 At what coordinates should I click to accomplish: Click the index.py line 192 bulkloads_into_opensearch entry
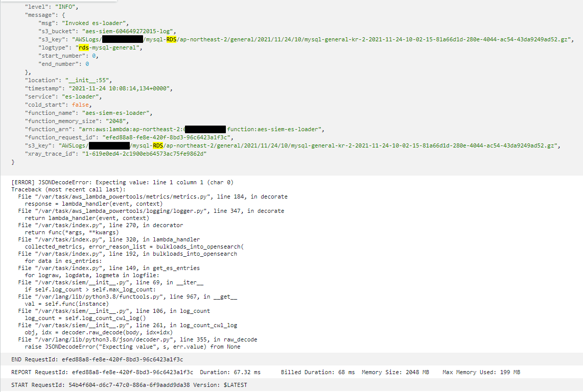128,254
